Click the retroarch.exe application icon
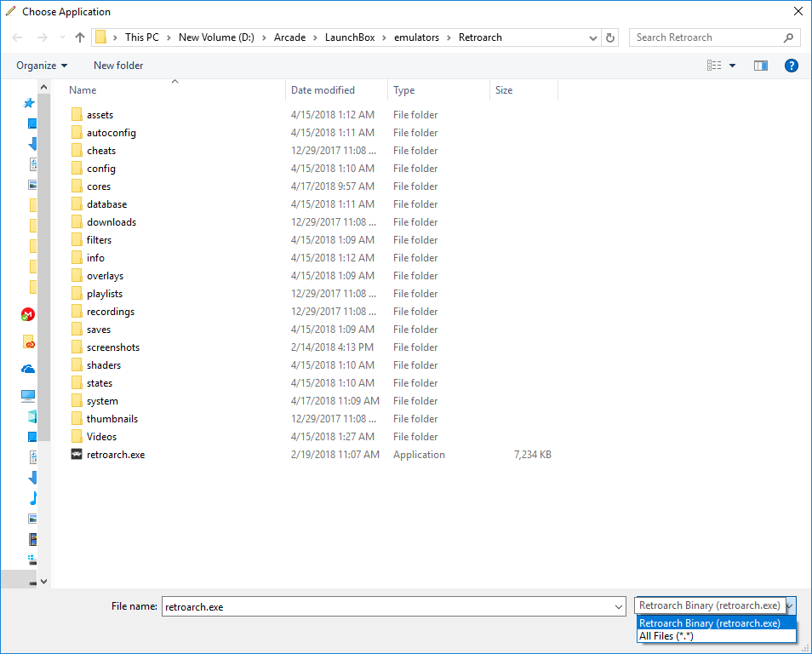812x654 pixels. coord(76,455)
